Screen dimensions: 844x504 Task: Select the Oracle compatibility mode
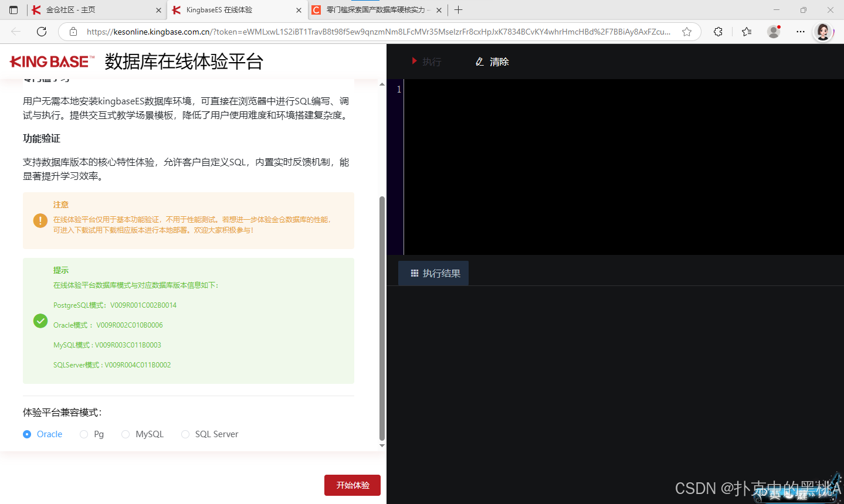click(43, 434)
